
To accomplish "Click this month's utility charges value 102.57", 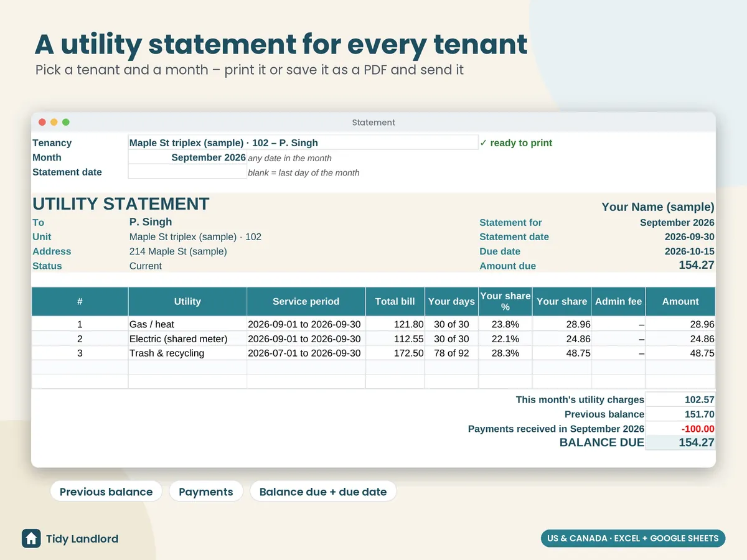I will pyautogui.click(x=680, y=399).
